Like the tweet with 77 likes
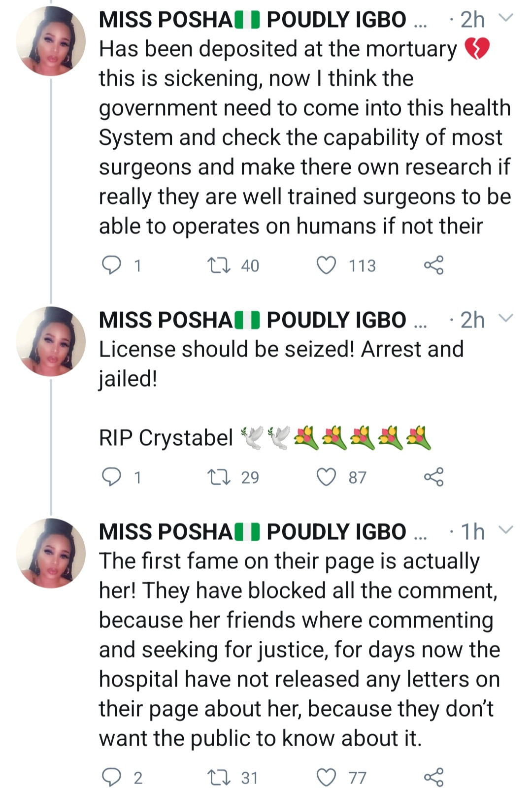 tap(326, 776)
